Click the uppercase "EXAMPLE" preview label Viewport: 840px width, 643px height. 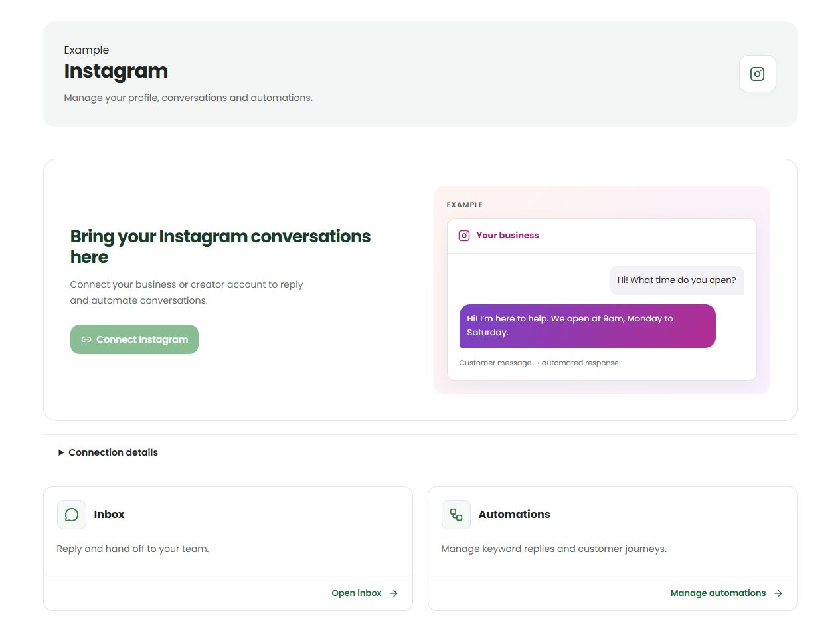click(x=465, y=205)
